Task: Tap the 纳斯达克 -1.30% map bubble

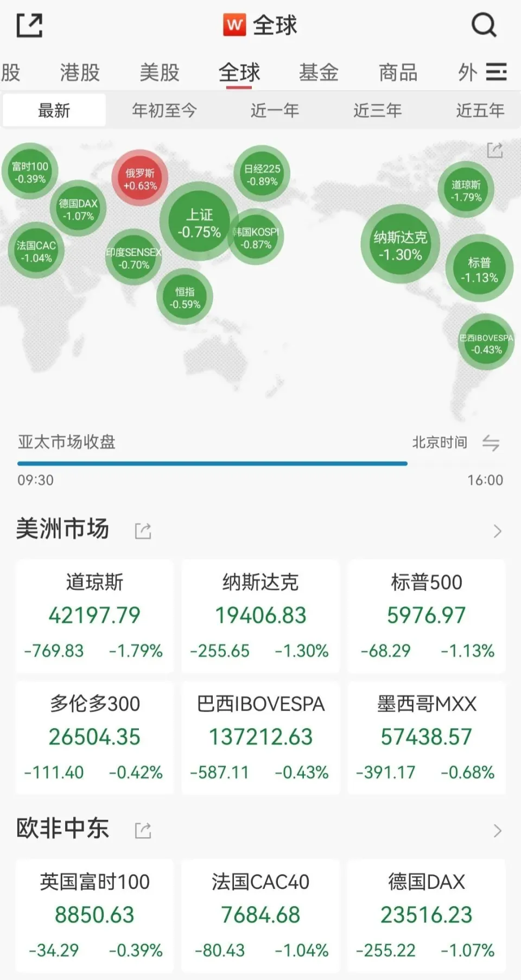Action: (x=400, y=244)
